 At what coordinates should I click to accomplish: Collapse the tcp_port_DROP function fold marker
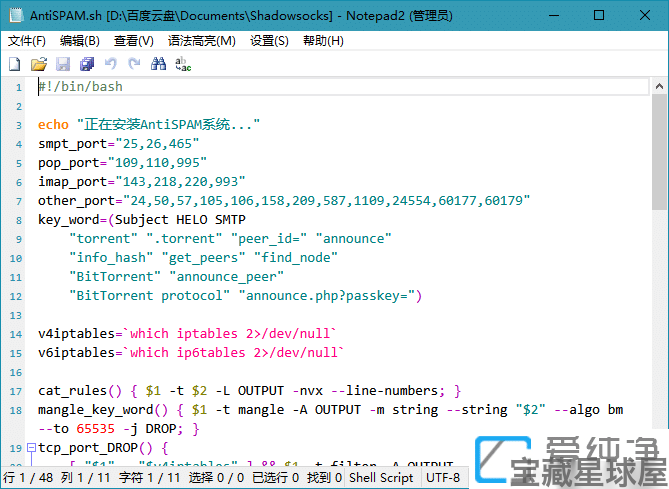point(31,448)
